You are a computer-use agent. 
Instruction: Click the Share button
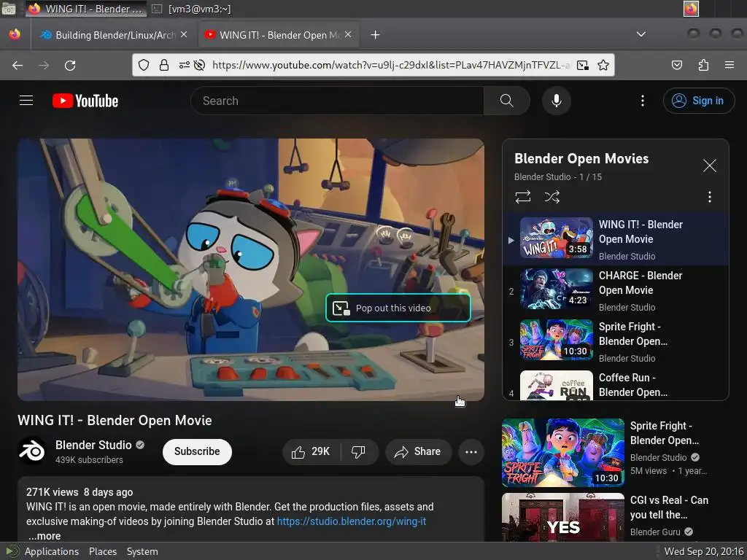pos(418,451)
